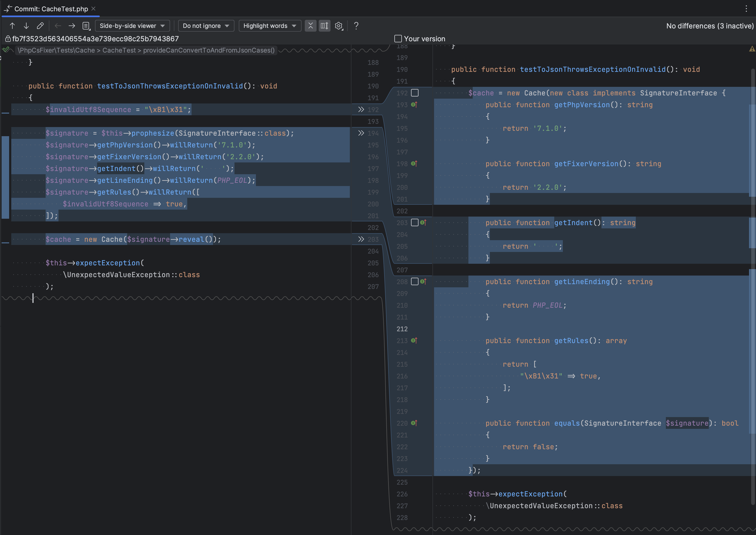Image resolution: width=756 pixels, height=535 pixels.
Task: Check the 'Your version' checkbox
Action: (398, 39)
